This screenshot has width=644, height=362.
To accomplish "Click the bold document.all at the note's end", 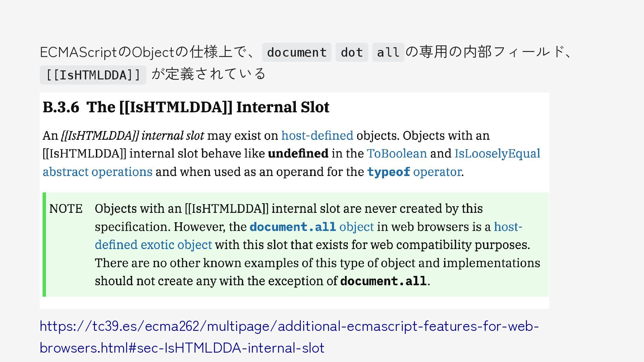I will (383, 281).
